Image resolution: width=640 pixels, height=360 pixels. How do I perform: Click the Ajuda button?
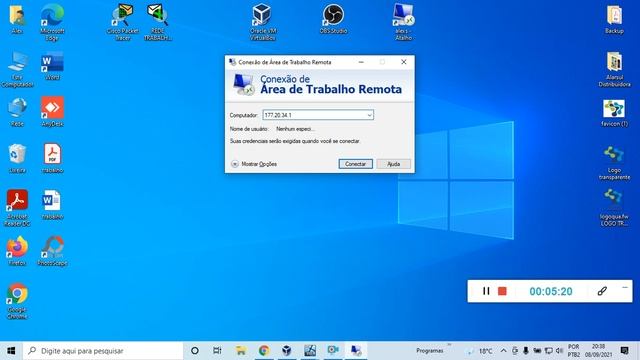[x=393, y=164]
